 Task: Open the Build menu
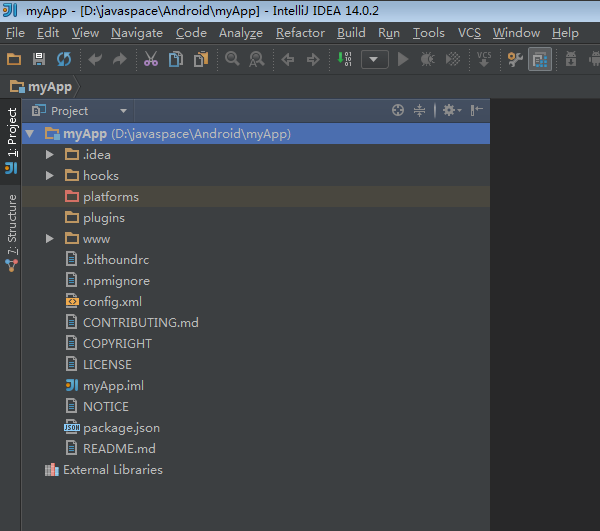351,33
